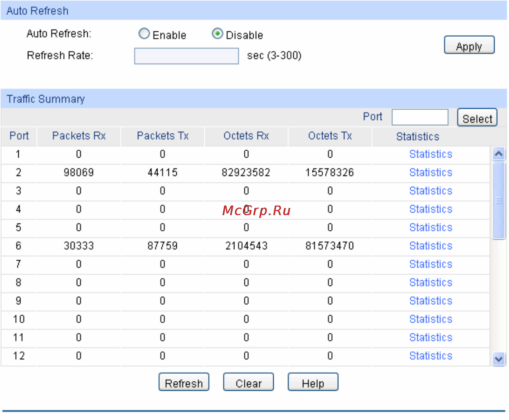Click Octets Rx value 82923582
This screenshot has height=420, width=509.
246,172
